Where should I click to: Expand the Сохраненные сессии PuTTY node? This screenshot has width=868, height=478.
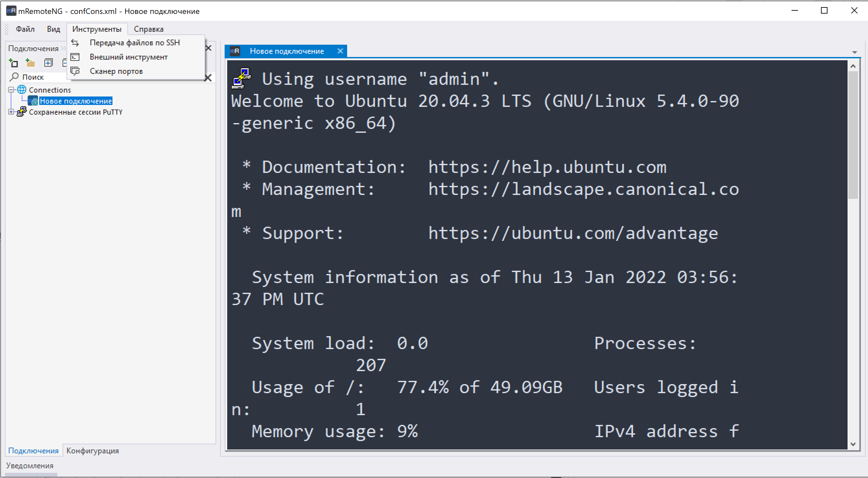[10, 112]
